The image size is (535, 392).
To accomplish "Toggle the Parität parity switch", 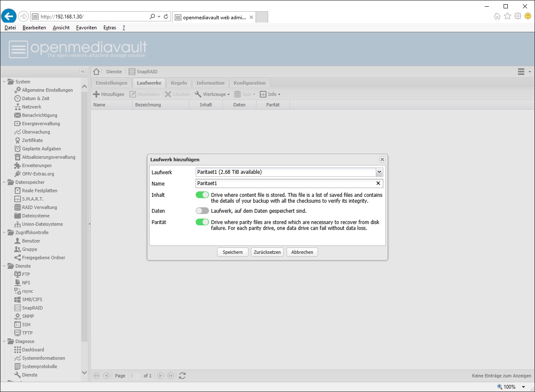I will (202, 222).
